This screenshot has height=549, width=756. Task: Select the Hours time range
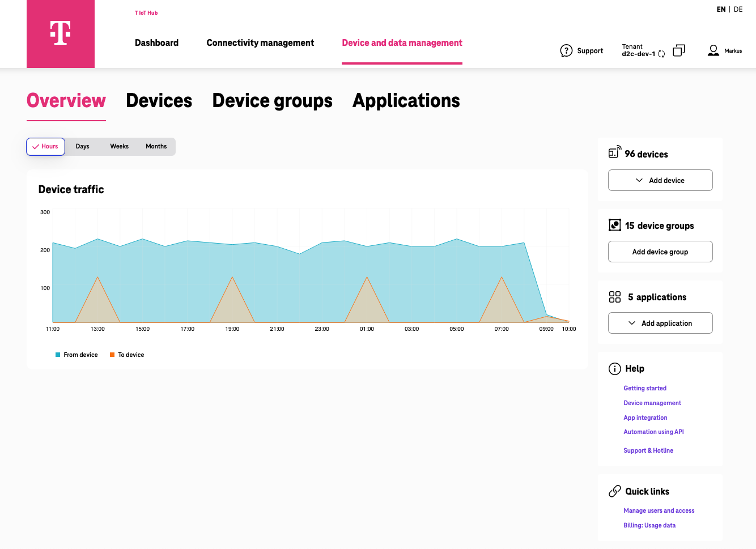[x=46, y=146]
